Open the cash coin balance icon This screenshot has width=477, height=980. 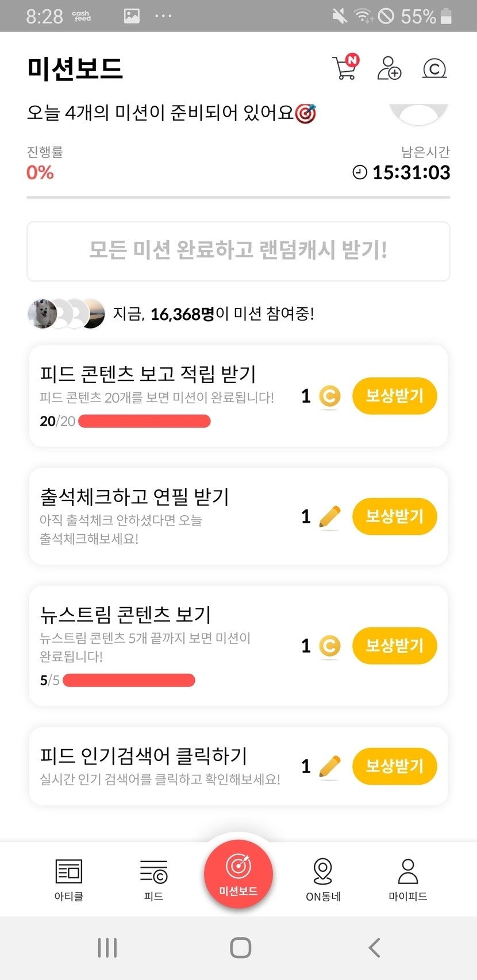(434, 68)
